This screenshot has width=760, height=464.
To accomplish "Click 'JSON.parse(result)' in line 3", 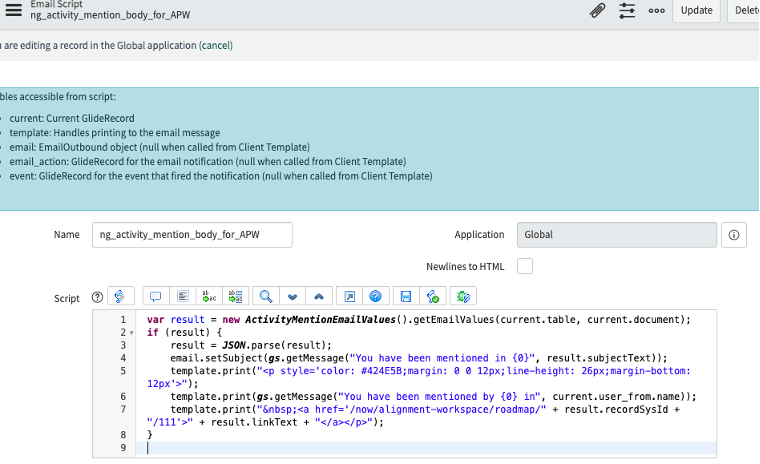I will tap(274, 345).
